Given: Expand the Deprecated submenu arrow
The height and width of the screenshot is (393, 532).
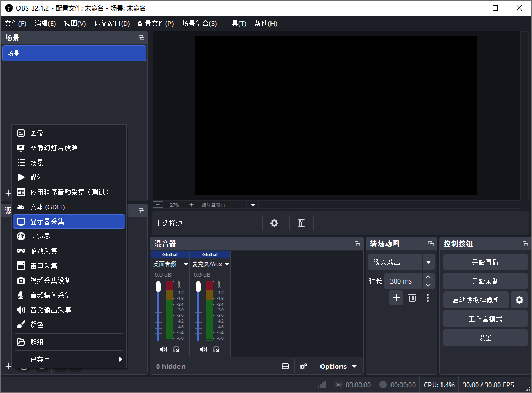Looking at the screenshot, I should [120, 359].
